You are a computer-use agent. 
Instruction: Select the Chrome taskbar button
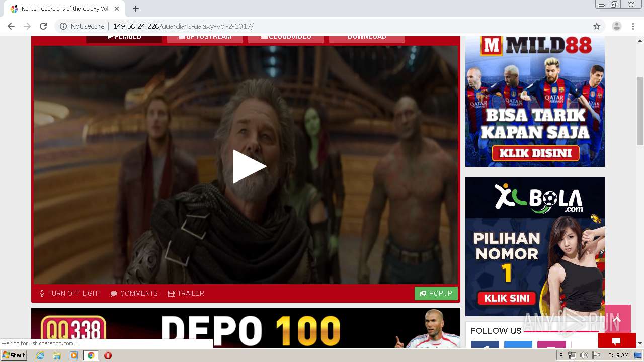coord(91,355)
